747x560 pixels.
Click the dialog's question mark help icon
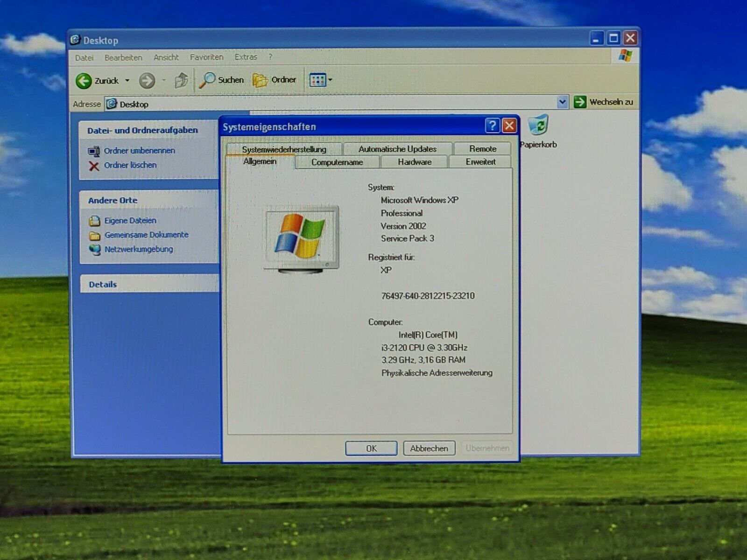point(492,126)
